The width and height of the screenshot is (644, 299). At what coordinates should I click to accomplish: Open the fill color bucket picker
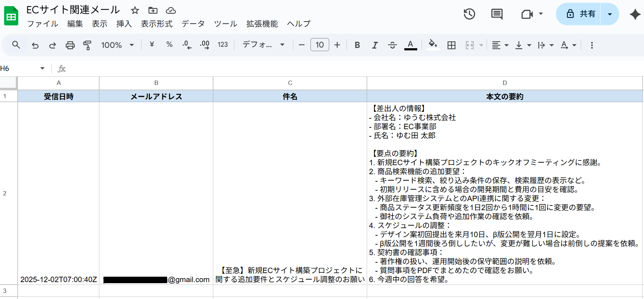pos(433,45)
